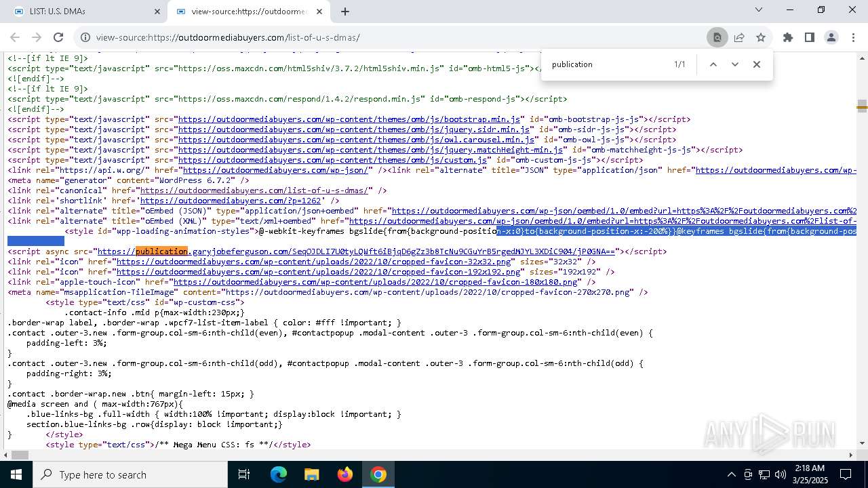Open the publication.garyjobeferguson.com script link
Viewport: 868px width, 488px height.
coord(356,251)
